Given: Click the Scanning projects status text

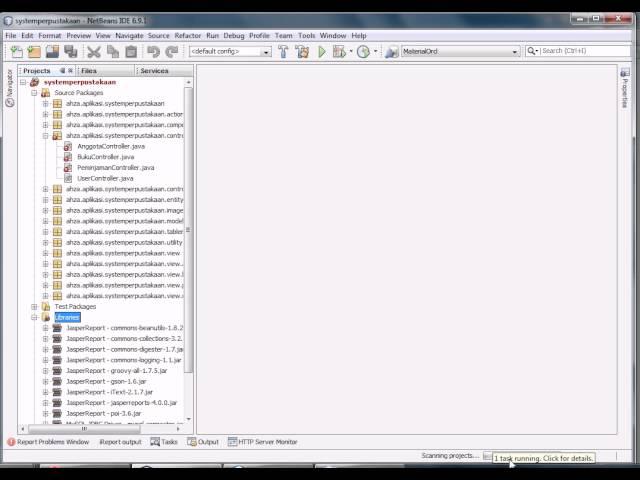Looking at the screenshot, I should [449, 456].
